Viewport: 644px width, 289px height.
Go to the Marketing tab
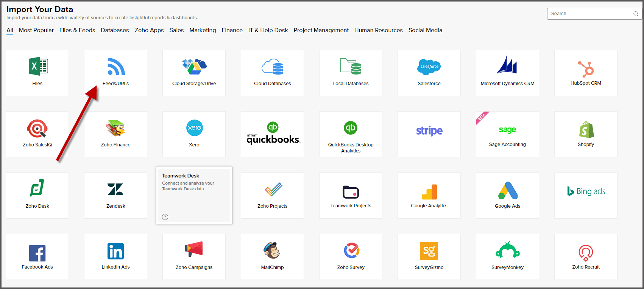tap(203, 30)
